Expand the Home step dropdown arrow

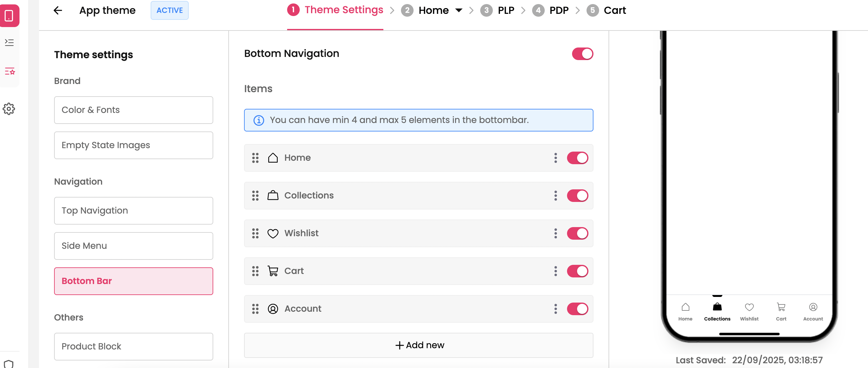458,10
